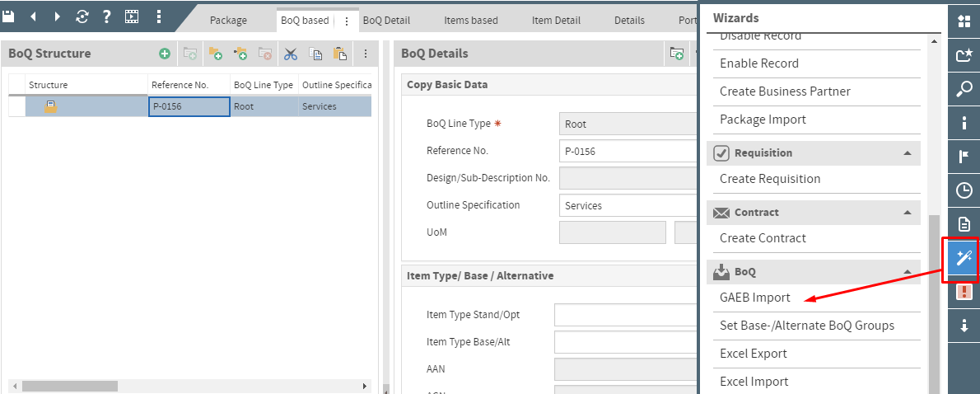Switch to the Details tab

pyautogui.click(x=628, y=21)
